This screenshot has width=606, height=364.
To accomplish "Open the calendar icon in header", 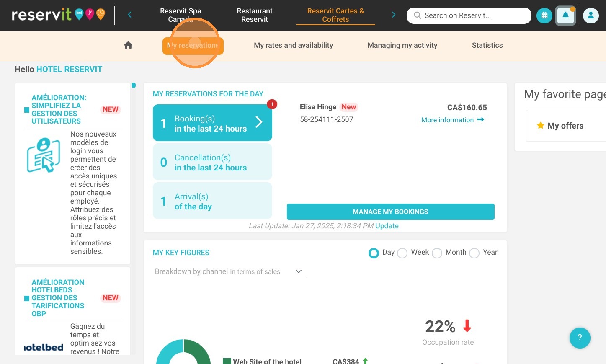I will pos(544,15).
